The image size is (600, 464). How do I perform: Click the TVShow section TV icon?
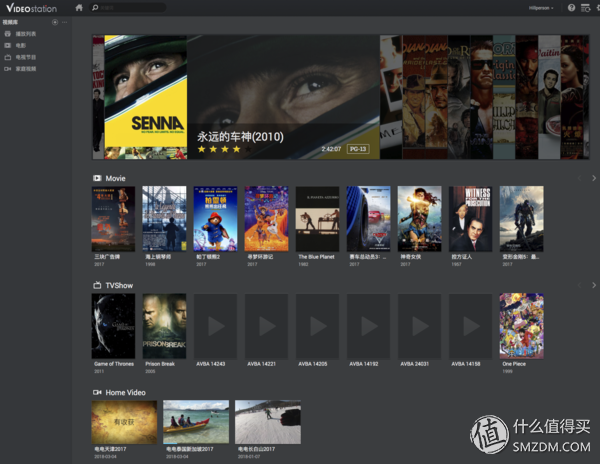pos(97,285)
